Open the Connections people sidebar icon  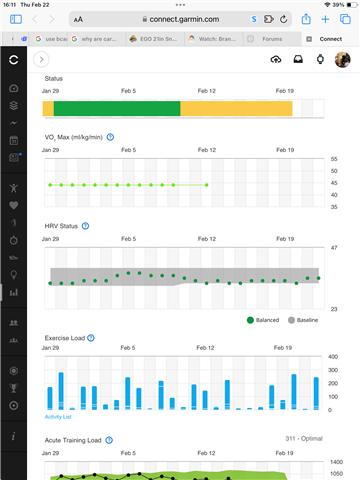pos(14,323)
